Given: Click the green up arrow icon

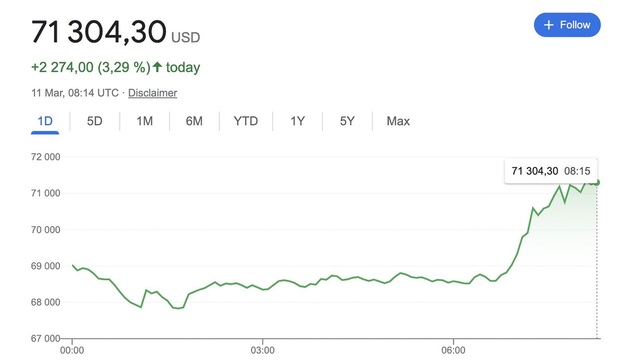Looking at the screenshot, I should click(157, 67).
